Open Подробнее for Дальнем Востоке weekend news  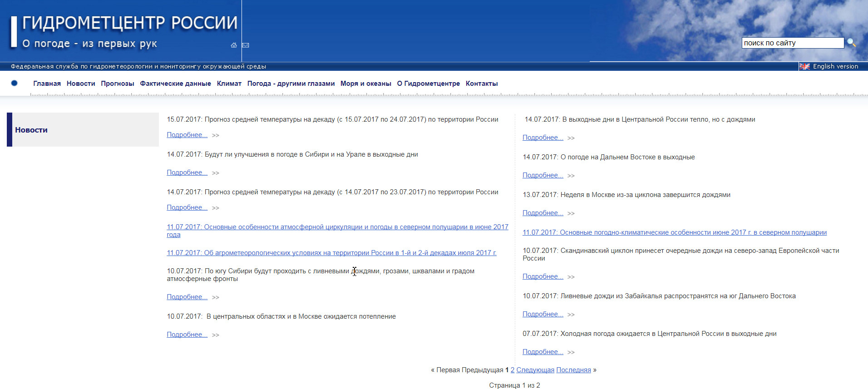click(543, 175)
